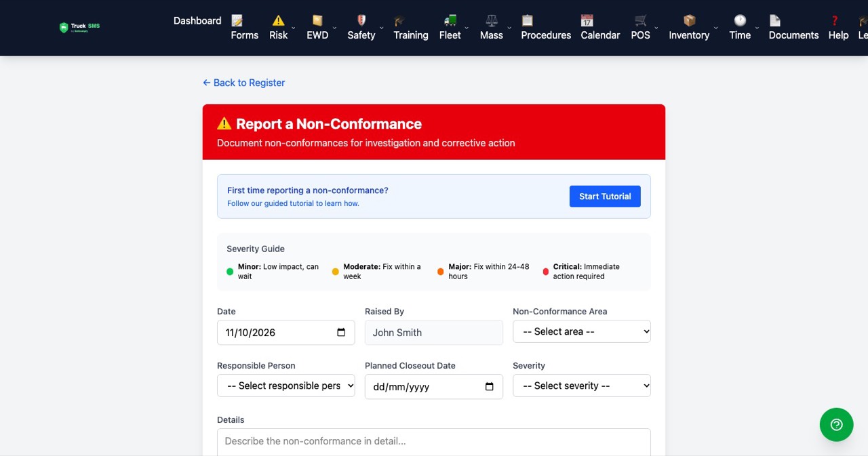Open the Severity dropdown

(x=582, y=386)
